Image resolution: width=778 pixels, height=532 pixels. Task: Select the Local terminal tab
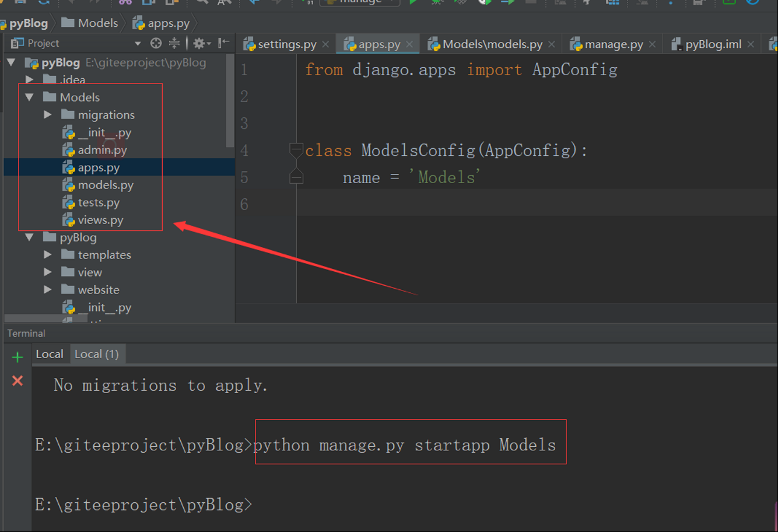click(50, 354)
